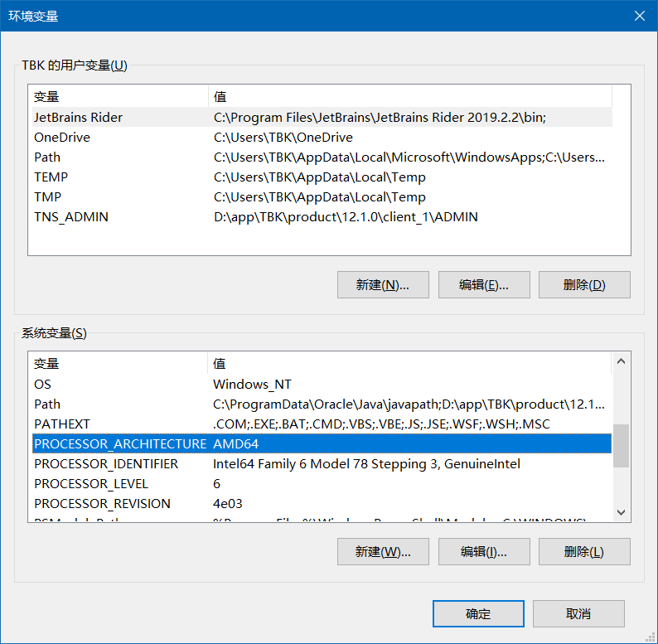Select the TNS_ADMIN user variable
658x644 pixels.
pyautogui.click(x=71, y=217)
